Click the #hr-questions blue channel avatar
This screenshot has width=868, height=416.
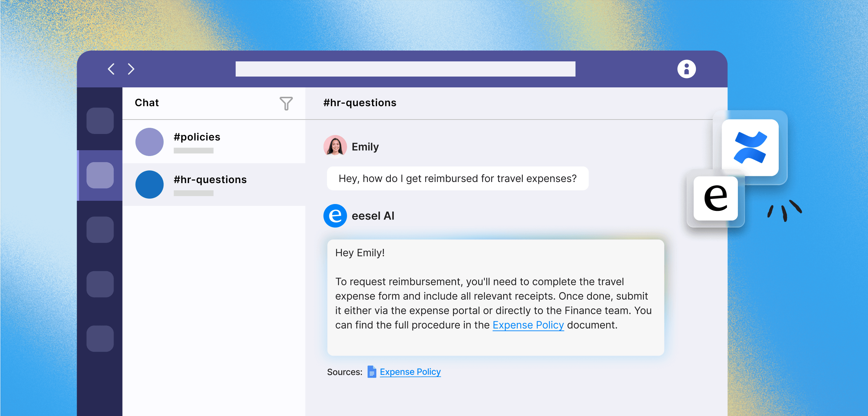coord(149,185)
